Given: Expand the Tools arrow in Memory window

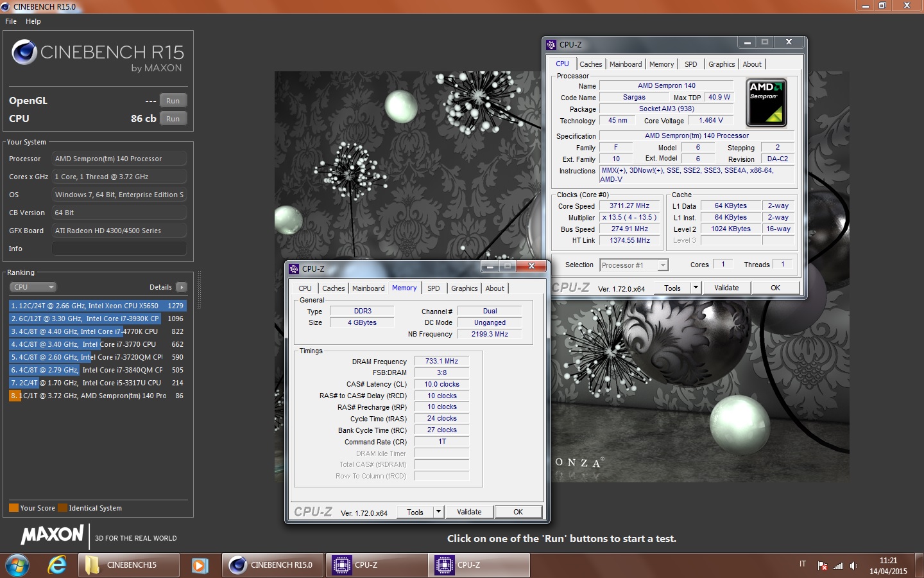Looking at the screenshot, I should coord(439,512).
